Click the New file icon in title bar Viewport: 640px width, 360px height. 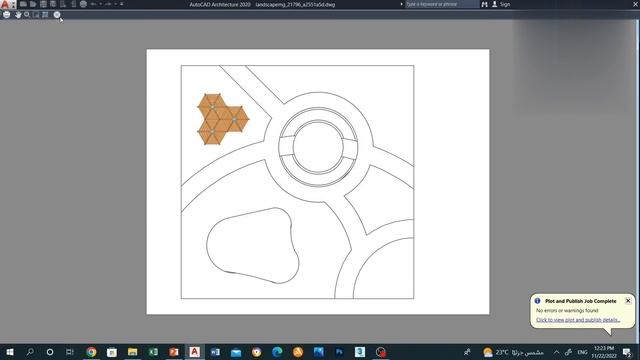click(23, 4)
